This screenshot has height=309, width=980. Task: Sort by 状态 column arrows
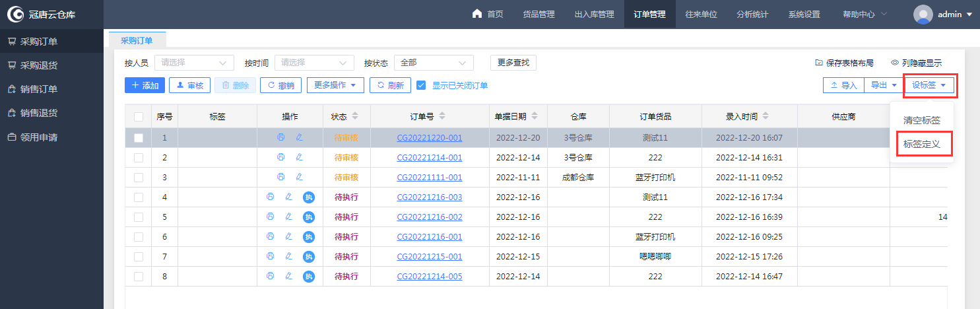[355, 116]
